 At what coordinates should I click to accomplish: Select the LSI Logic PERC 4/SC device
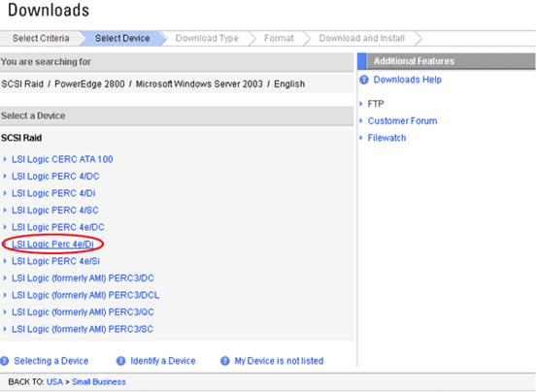coord(55,210)
